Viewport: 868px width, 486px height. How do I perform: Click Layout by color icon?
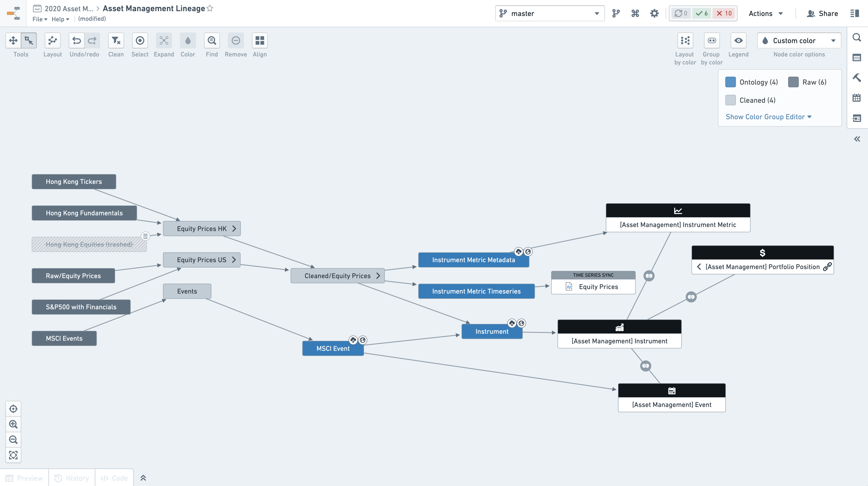tap(685, 41)
